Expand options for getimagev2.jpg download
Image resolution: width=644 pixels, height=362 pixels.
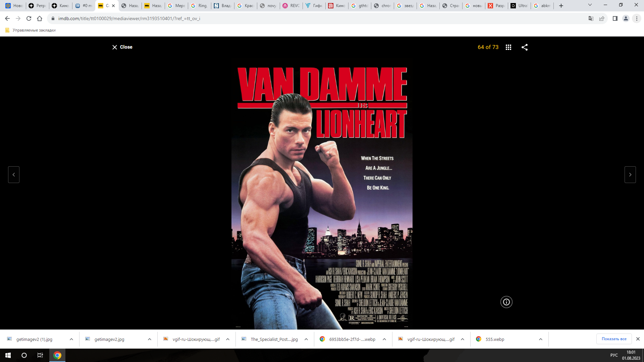pyautogui.click(x=150, y=339)
